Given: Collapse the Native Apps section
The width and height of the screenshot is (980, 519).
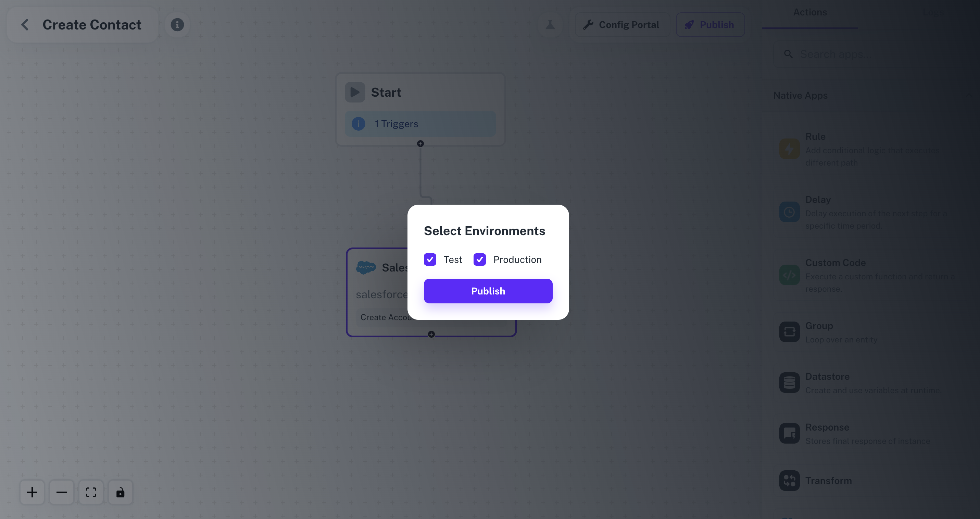Looking at the screenshot, I should pos(969,96).
